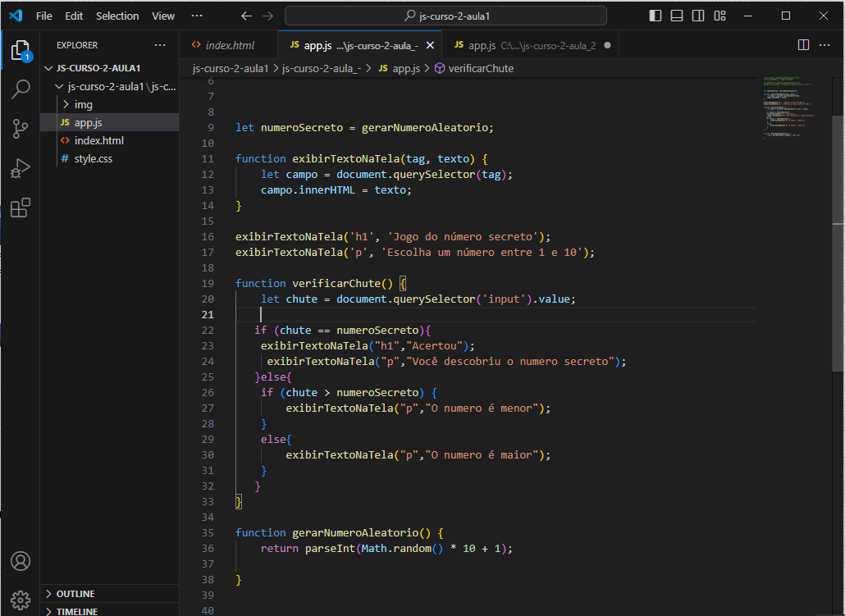
Task: Click unsaved dot on second app.js tab
Action: (x=607, y=45)
